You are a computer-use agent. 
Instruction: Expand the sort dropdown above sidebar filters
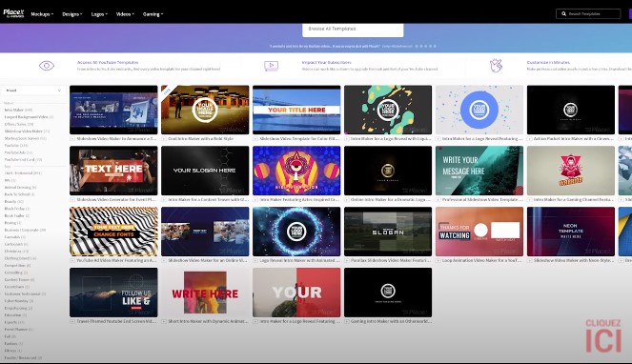click(x=33, y=91)
